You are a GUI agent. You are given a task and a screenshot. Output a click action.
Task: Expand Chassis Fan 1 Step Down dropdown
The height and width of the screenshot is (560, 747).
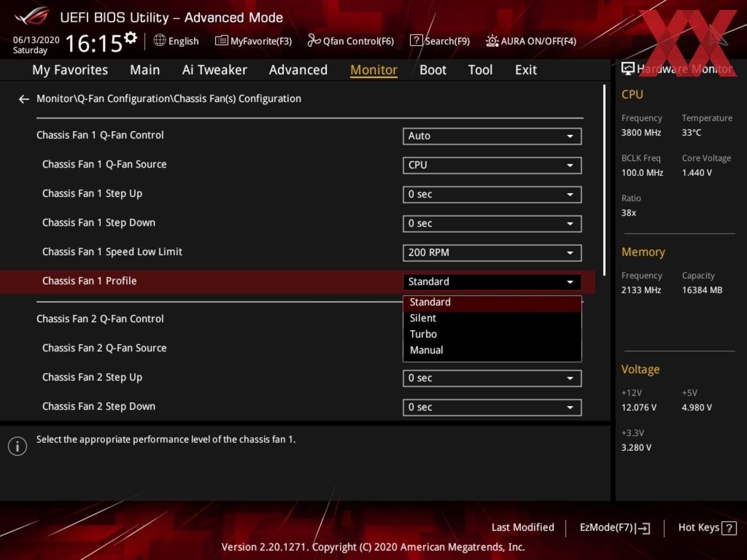coord(492,223)
